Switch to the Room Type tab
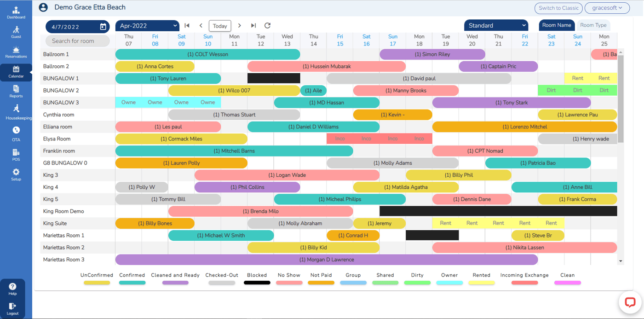 click(x=593, y=25)
